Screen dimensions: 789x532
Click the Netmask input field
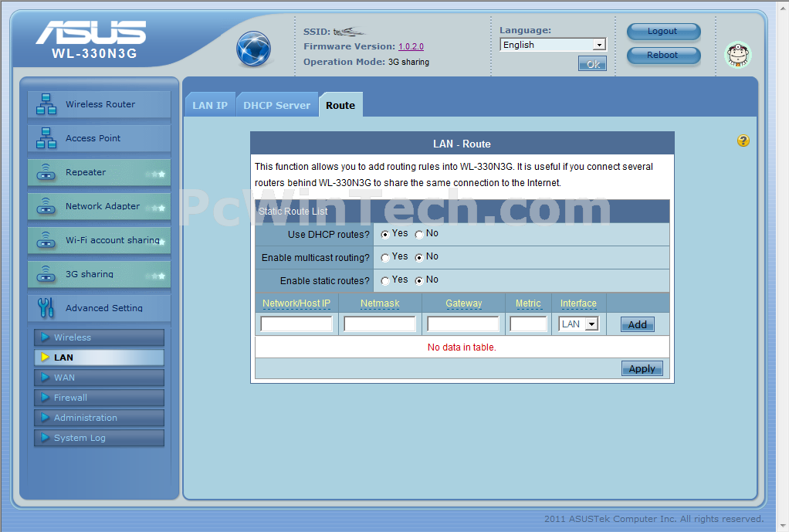tap(380, 324)
